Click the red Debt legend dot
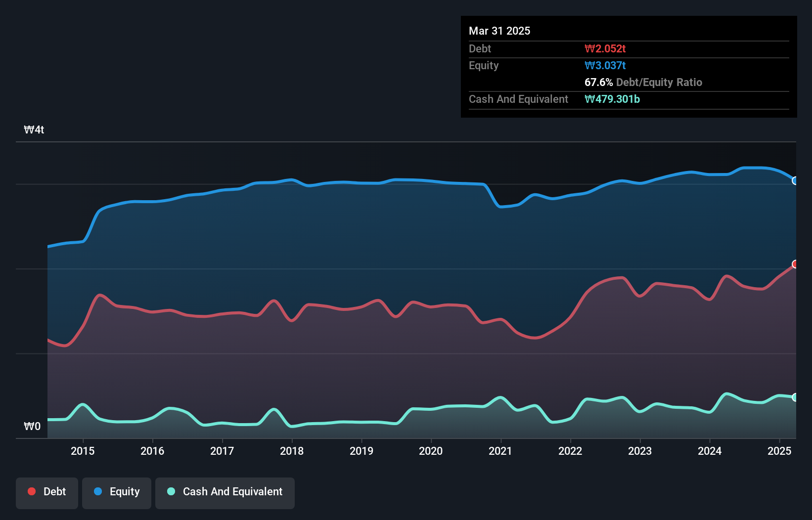812x520 pixels. click(32, 491)
